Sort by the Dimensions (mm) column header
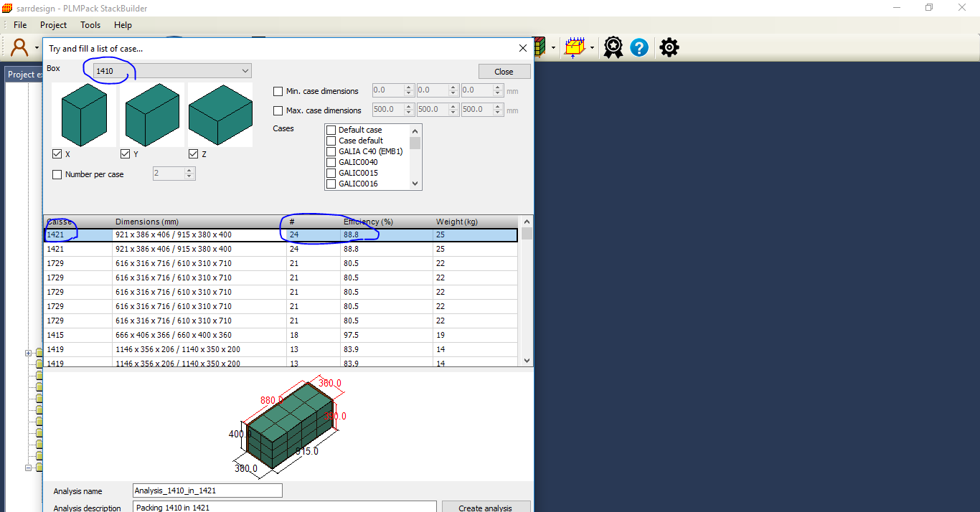980x512 pixels. 199,222
